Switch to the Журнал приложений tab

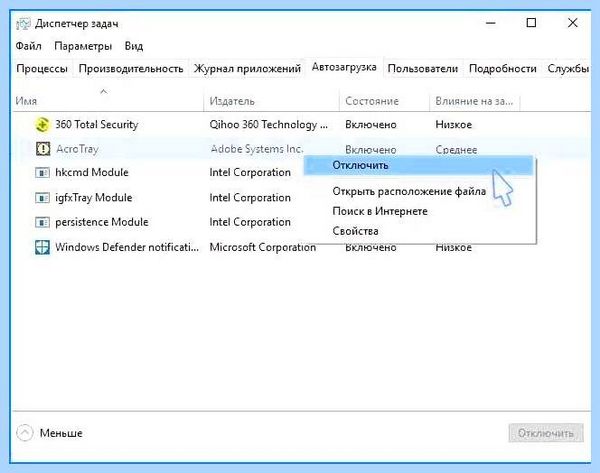(x=247, y=69)
